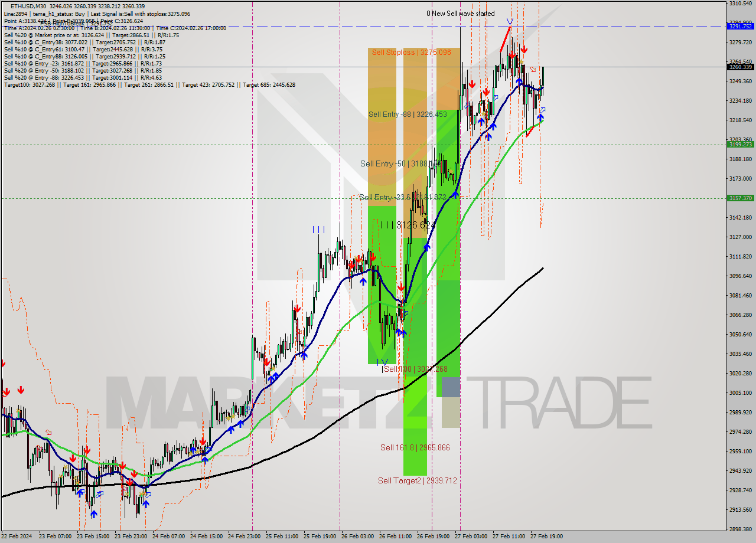Image resolution: width=756 pixels, height=543 pixels.
Task: Select the 'Sell %10 @ C_Entry61' line
Action: click(83, 49)
